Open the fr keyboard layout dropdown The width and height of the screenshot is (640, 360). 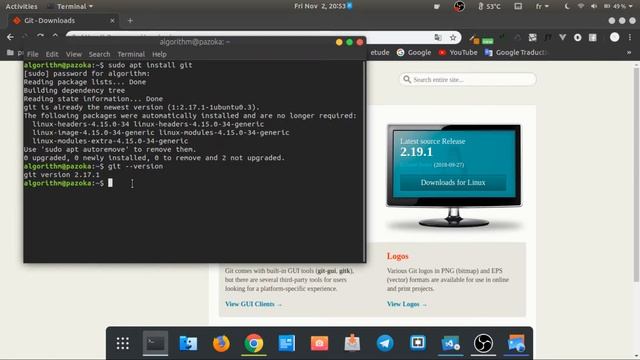pos(542,6)
